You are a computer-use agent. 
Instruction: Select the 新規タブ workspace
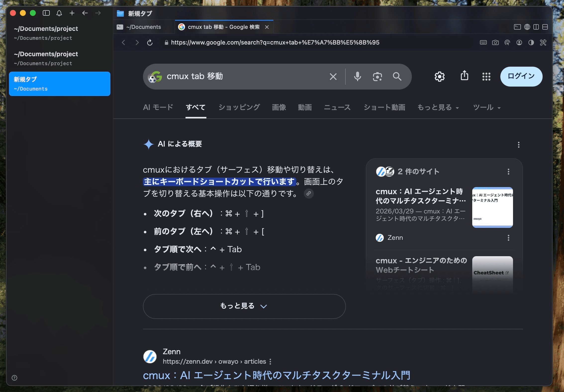click(60, 84)
